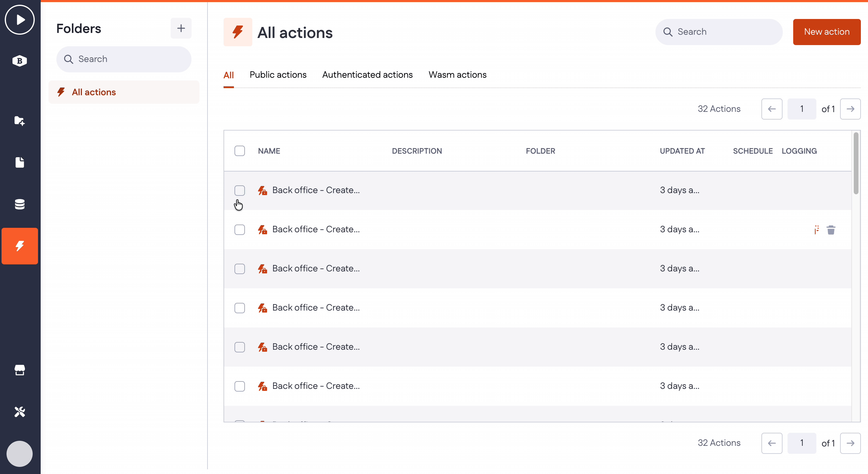Click the orange flow icon beside trash

pyautogui.click(x=816, y=230)
